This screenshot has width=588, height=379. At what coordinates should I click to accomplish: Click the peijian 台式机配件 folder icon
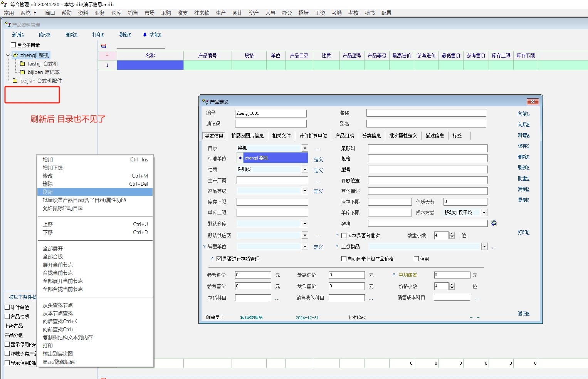15,81
